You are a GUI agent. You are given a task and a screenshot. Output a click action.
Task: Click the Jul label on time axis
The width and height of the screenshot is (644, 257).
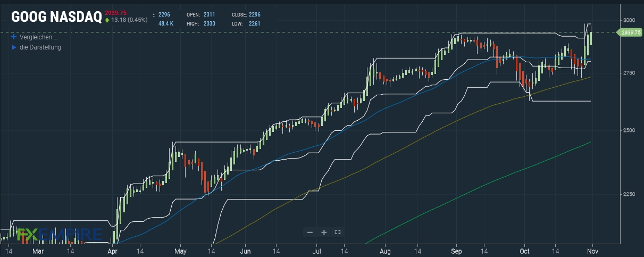tap(317, 250)
